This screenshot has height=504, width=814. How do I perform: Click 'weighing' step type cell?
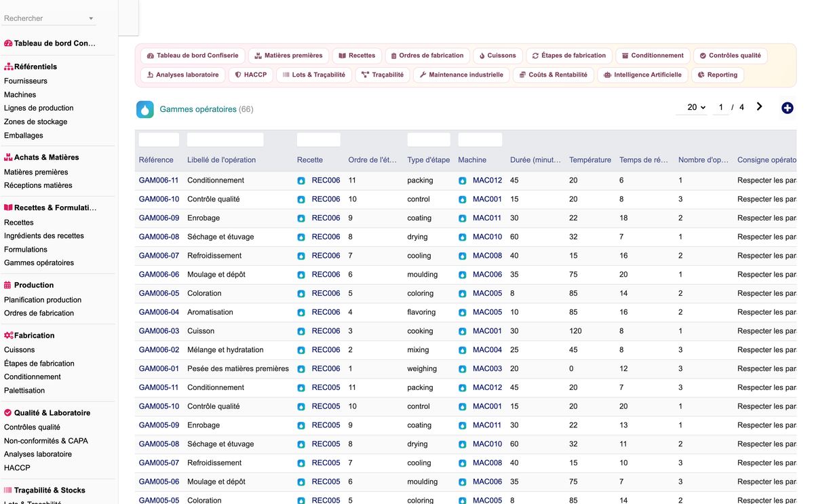pos(422,369)
